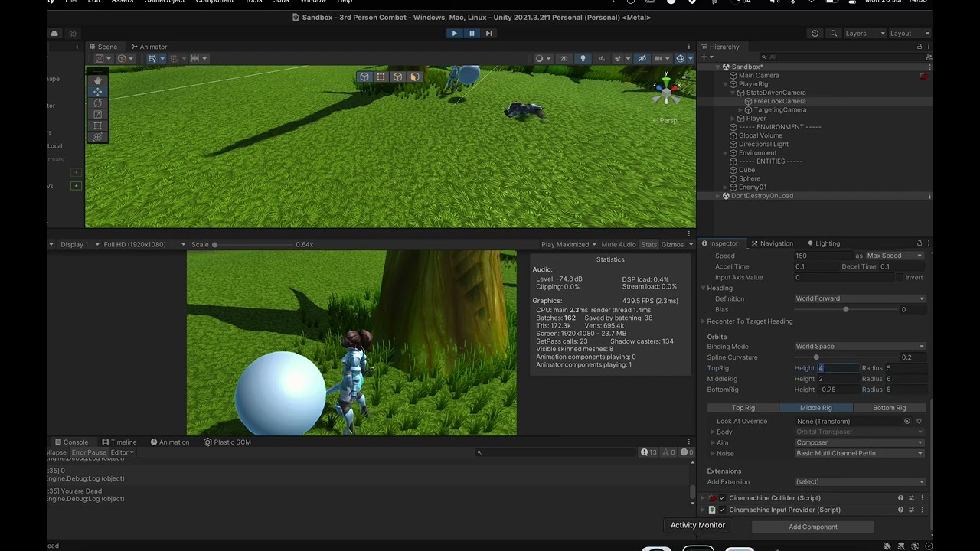Toggle the console info count badge showing 13
Image resolution: width=980 pixels, height=551 pixels.
coord(649,452)
